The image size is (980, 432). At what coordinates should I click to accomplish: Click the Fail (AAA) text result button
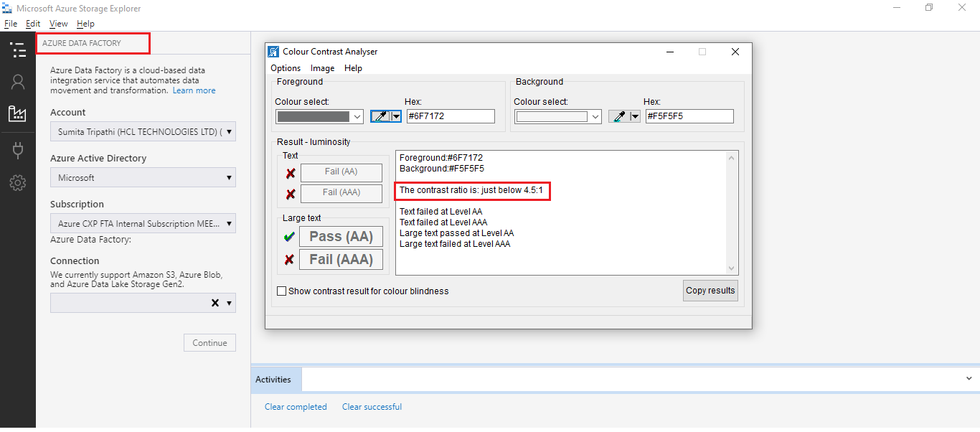click(341, 193)
